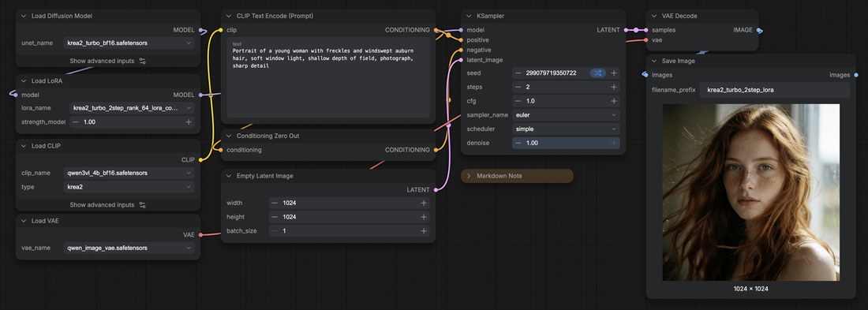Decrease the width value with minus

click(275, 204)
